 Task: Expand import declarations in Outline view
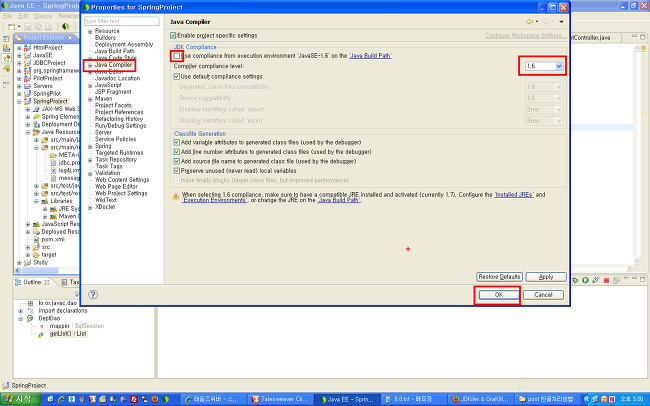click(20, 311)
